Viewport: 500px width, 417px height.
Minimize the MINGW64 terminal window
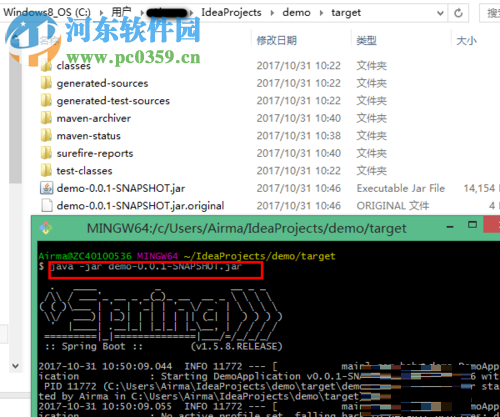pyautogui.click(x=450, y=227)
